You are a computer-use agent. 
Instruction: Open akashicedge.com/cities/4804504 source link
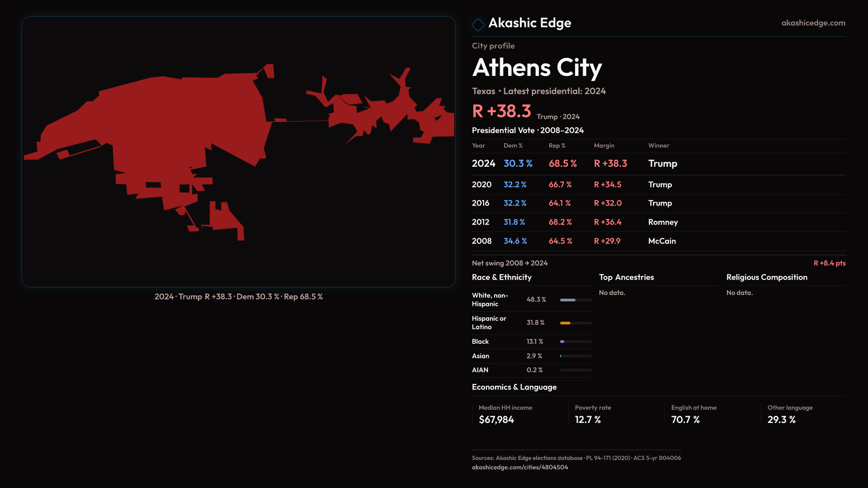(x=520, y=467)
